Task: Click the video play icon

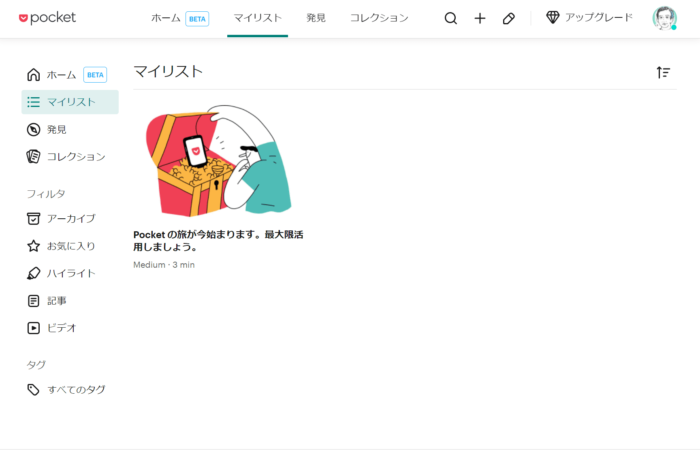Action: [x=33, y=328]
